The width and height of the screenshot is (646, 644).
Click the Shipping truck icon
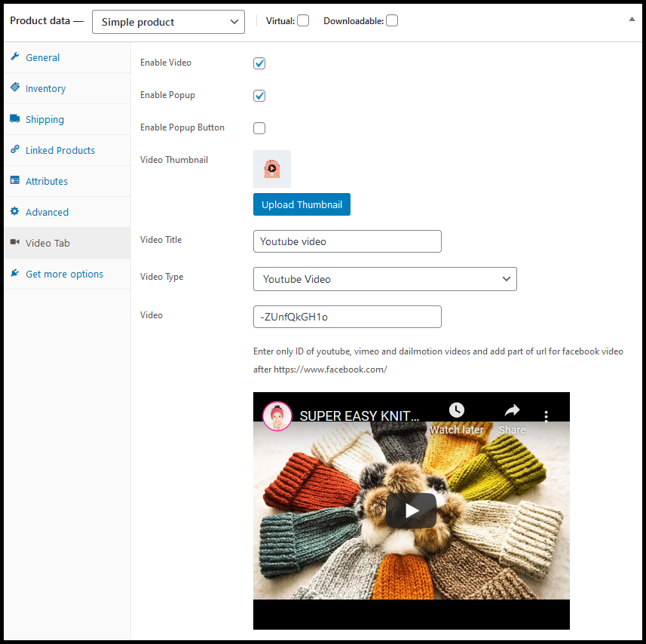click(15, 118)
